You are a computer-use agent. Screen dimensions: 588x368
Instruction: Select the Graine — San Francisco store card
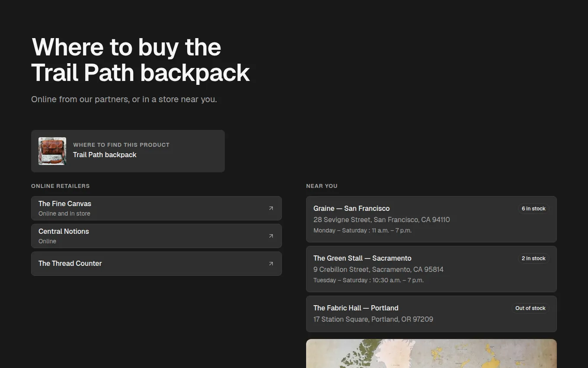tap(431, 219)
